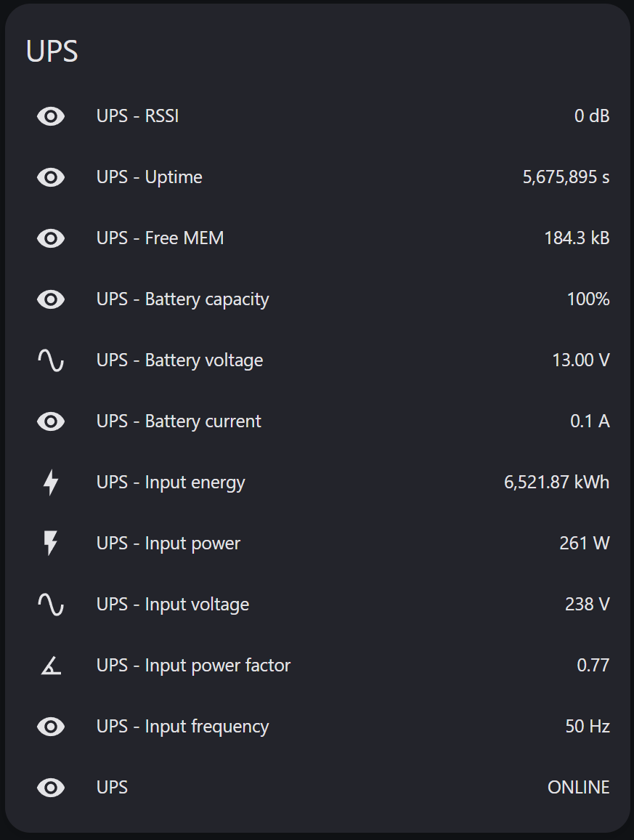Open the UPS - Free MEM entity
The width and height of the screenshot is (634, 840).
317,238
